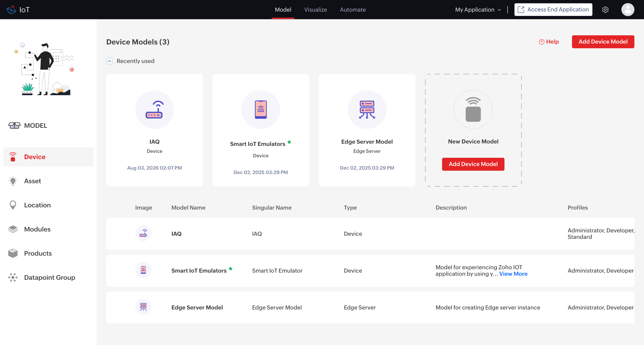Click the Help question mark icon
Screen dimensions: 644x345
pos(542,42)
